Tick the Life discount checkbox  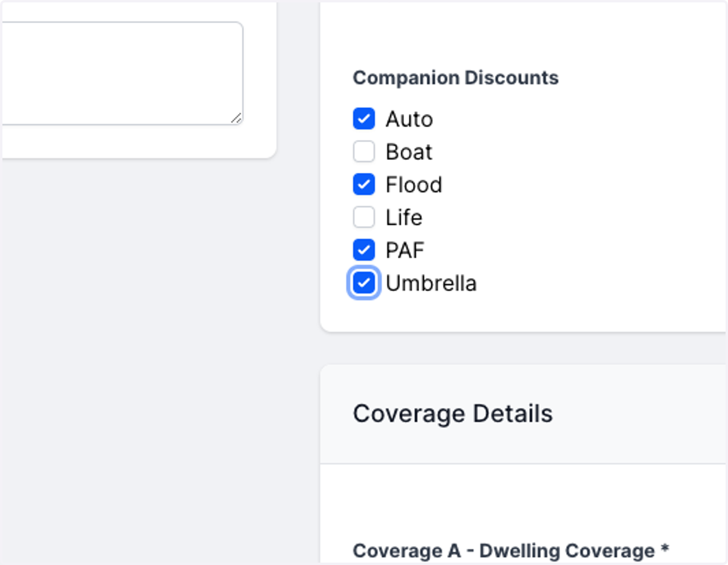point(364,217)
